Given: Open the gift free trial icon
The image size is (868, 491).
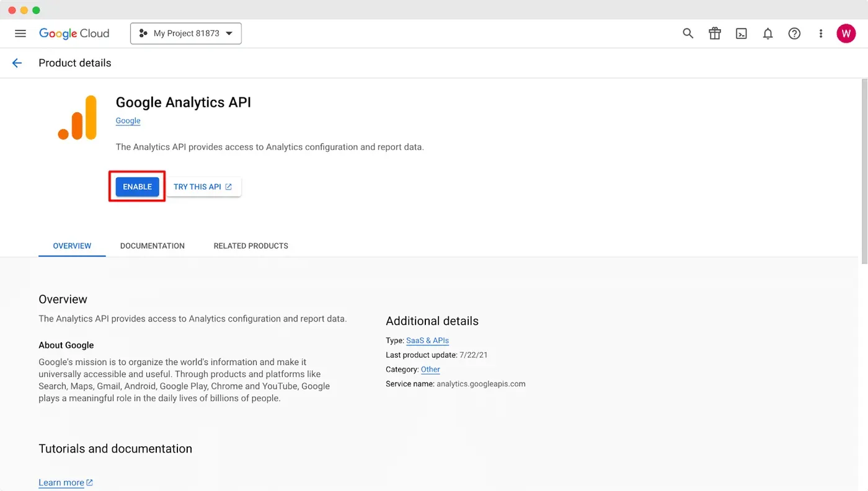Looking at the screenshot, I should coord(715,33).
